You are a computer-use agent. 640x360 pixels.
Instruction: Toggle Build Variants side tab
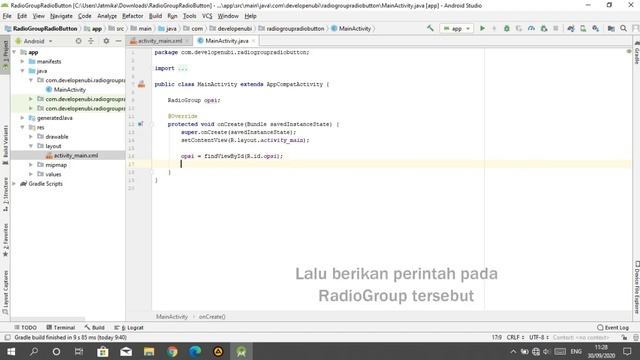[x=5, y=144]
